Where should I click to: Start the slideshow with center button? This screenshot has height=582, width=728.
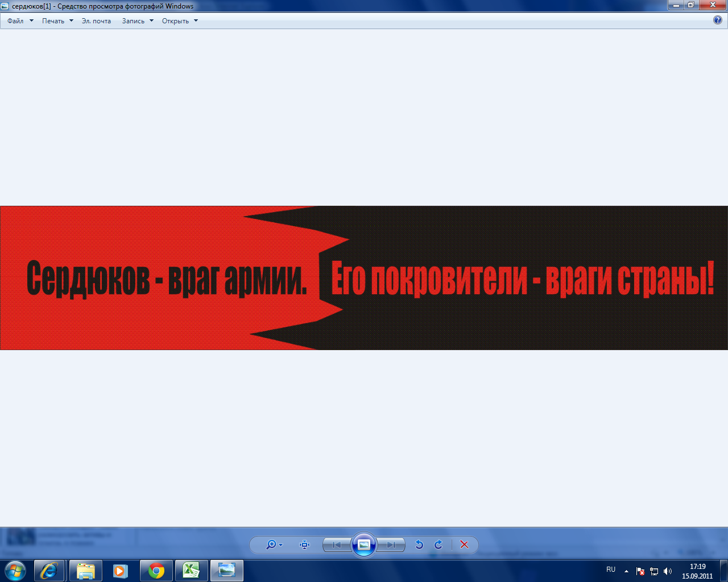coord(364,544)
